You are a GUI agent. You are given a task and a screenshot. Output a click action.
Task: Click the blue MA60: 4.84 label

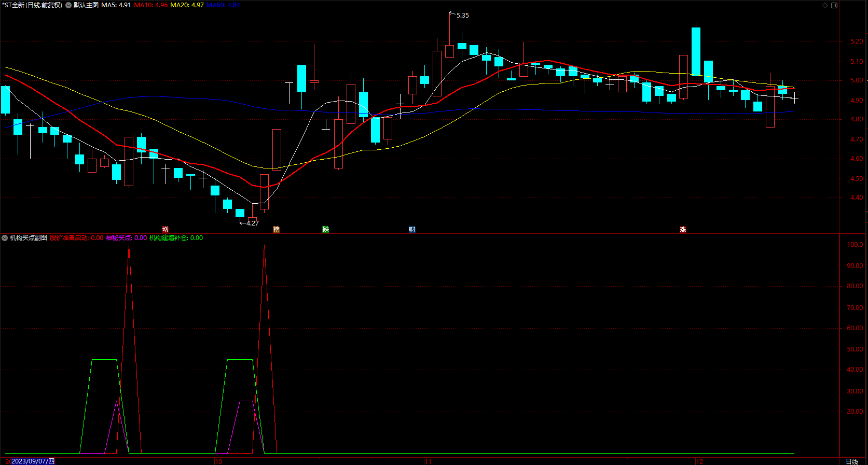click(x=223, y=5)
